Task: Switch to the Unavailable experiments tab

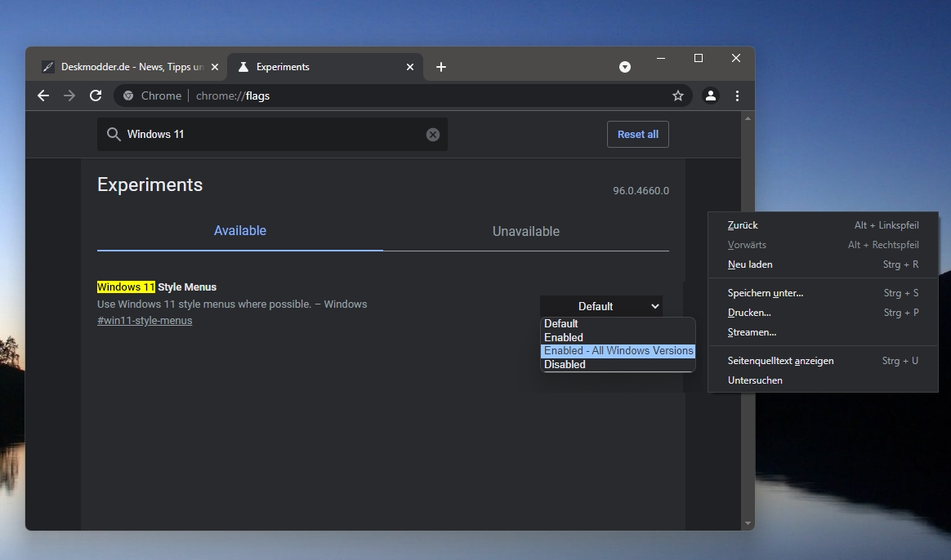Action: 526,232
